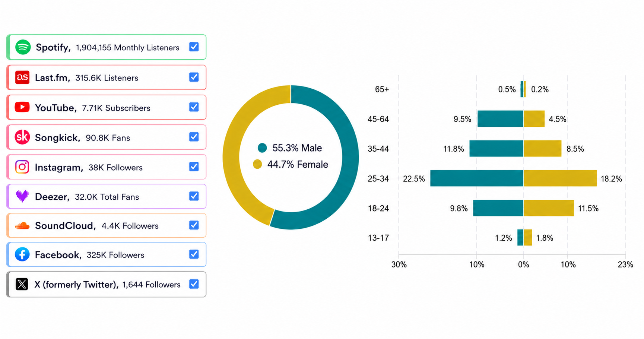Click the yellow female donut chart segment
Image resolution: width=644 pixels, height=339 pixels.
(232, 156)
